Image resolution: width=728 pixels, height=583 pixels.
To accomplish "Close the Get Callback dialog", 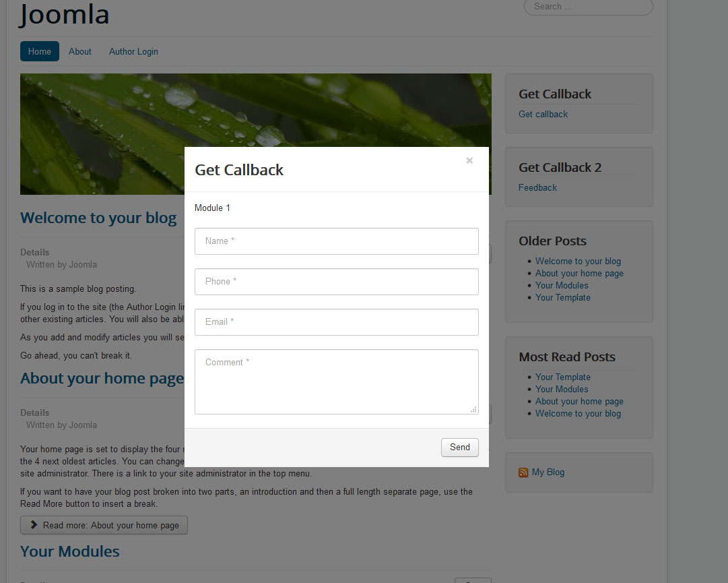I will click(469, 160).
